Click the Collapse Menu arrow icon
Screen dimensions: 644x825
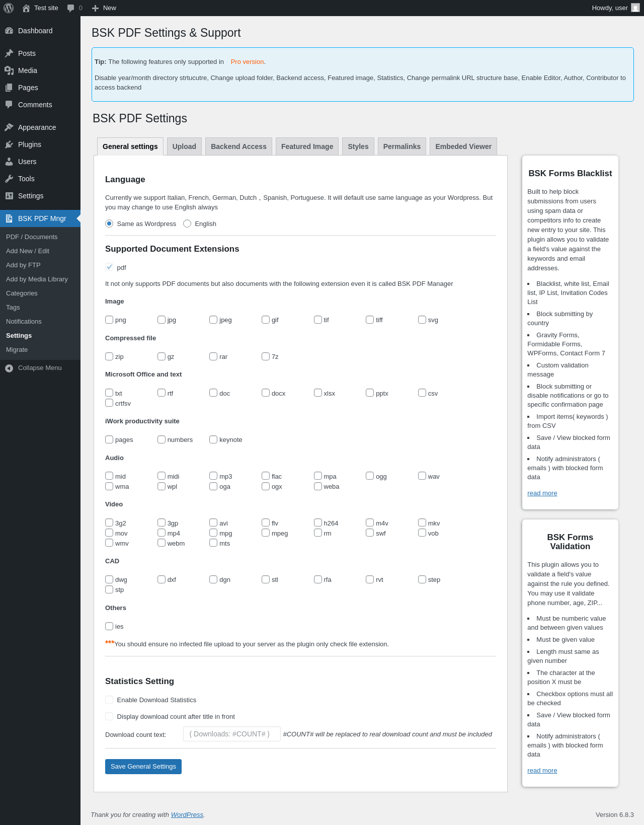pos(9,368)
